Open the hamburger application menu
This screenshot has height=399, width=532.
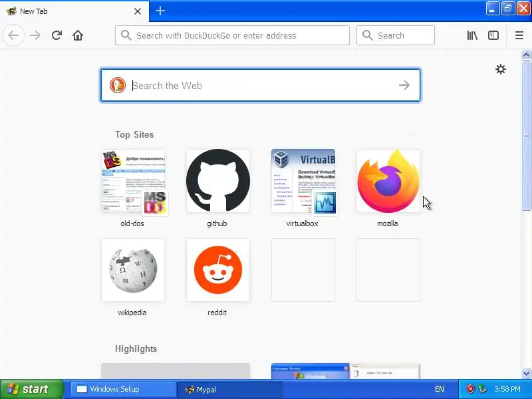click(519, 35)
